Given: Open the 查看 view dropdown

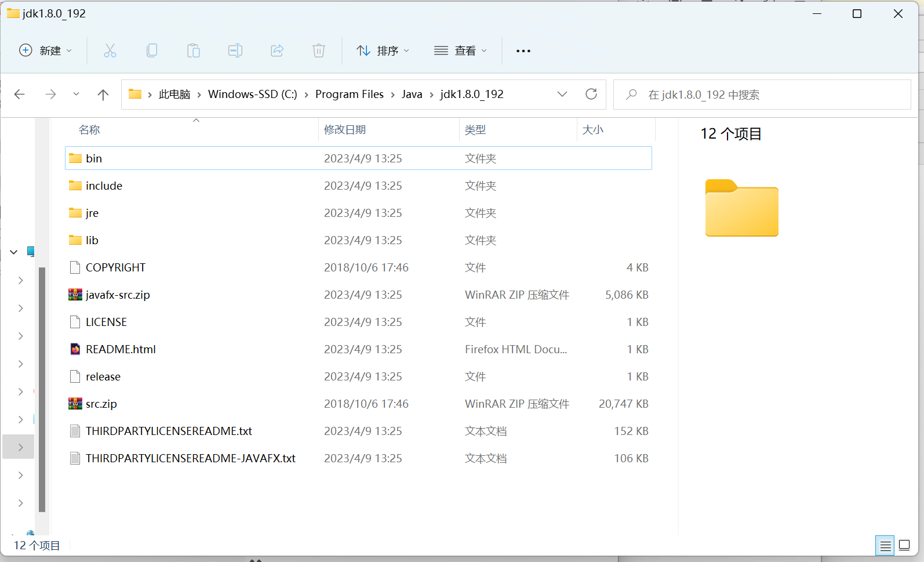Looking at the screenshot, I should [461, 51].
